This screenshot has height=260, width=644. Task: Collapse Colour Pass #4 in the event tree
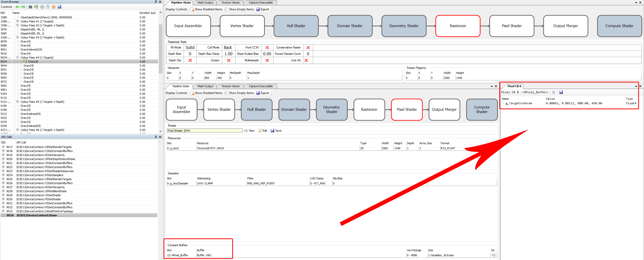point(18,58)
